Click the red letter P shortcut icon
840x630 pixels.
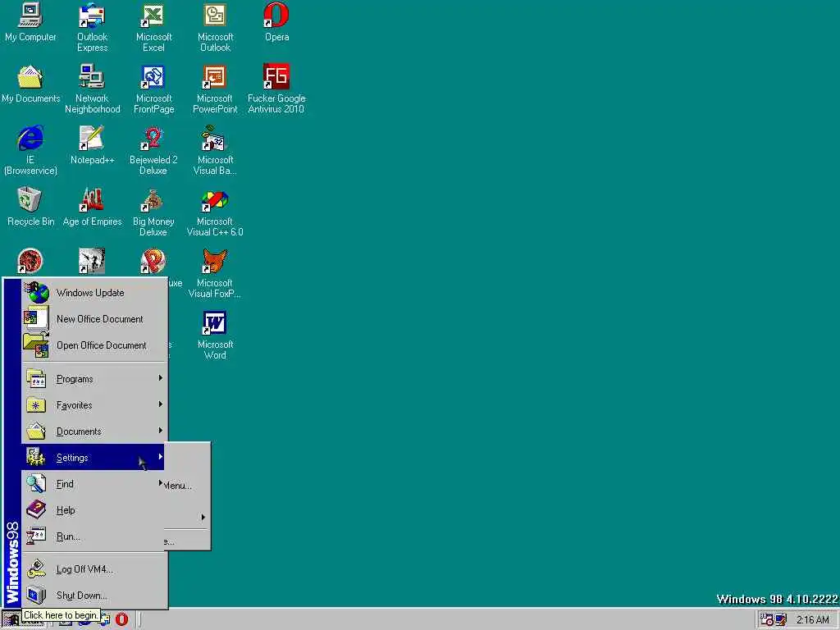click(153, 261)
